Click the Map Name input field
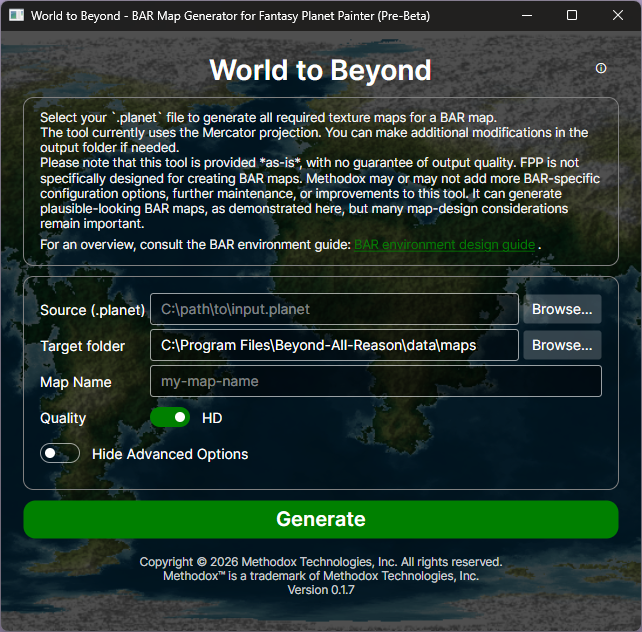This screenshot has width=642, height=632. 375,381
